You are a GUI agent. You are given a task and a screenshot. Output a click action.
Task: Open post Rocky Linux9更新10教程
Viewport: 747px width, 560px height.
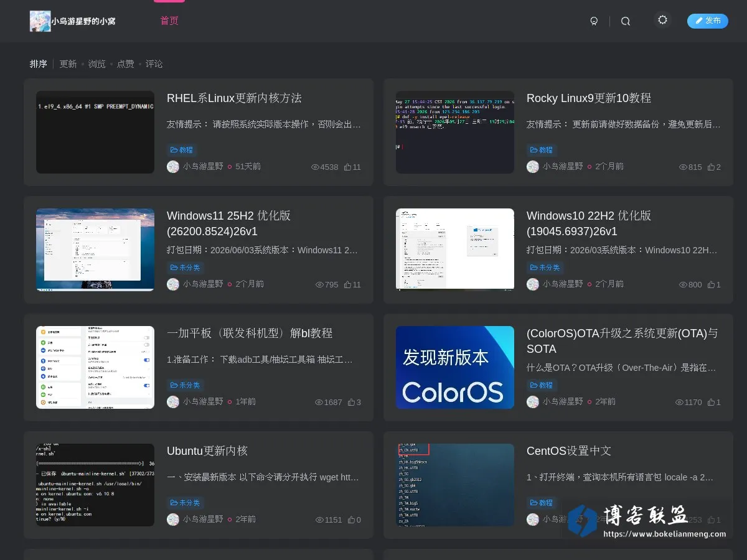tap(589, 98)
